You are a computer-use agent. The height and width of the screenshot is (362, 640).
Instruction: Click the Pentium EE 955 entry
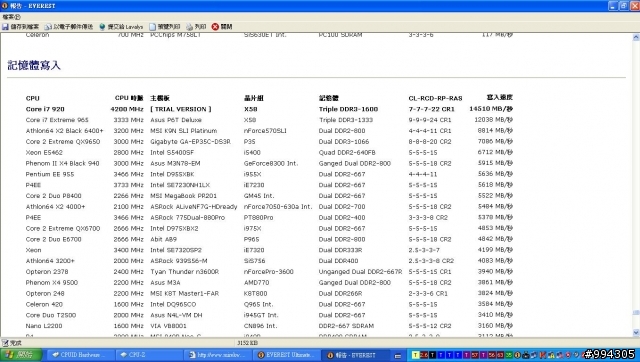coord(50,174)
